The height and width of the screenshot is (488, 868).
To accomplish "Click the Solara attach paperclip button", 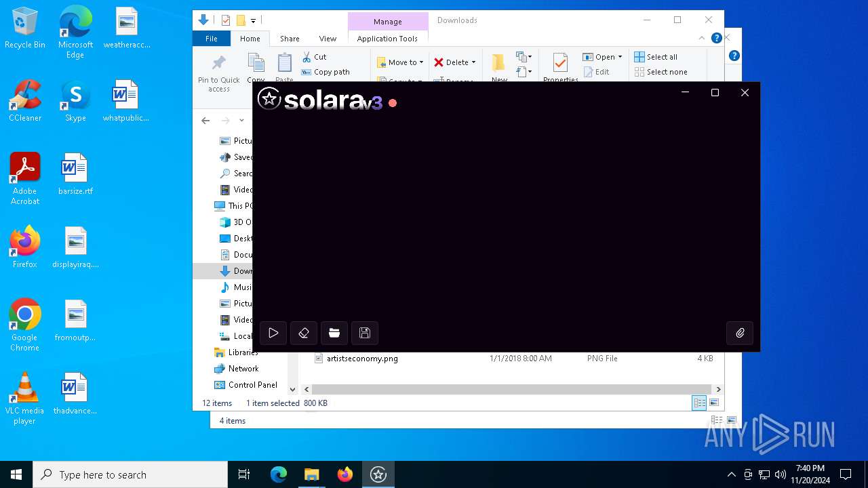I will tap(740, 333).
